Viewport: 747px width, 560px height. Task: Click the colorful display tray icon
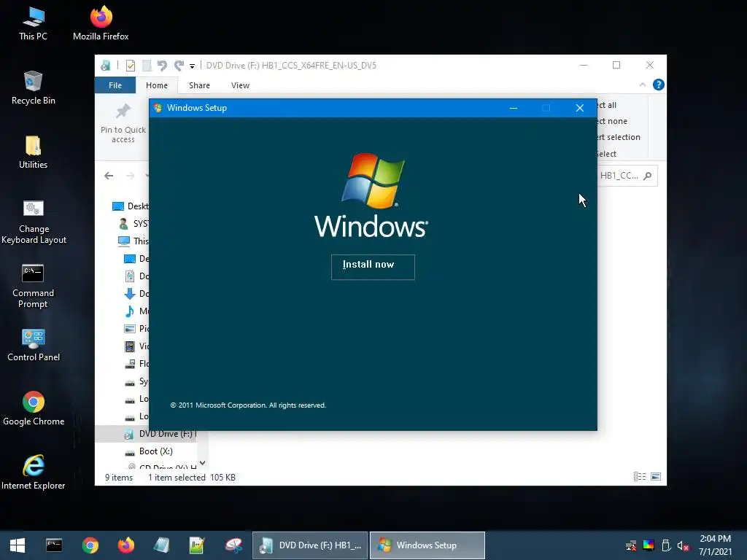(649, 545)
